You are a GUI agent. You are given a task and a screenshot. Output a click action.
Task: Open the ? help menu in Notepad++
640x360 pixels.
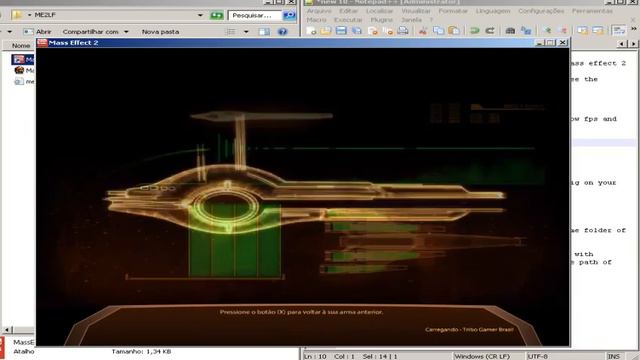(x=431, y=20)
